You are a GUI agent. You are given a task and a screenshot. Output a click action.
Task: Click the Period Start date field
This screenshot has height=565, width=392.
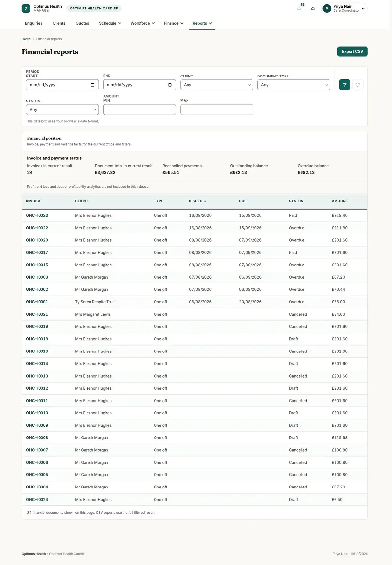(62, 85)
